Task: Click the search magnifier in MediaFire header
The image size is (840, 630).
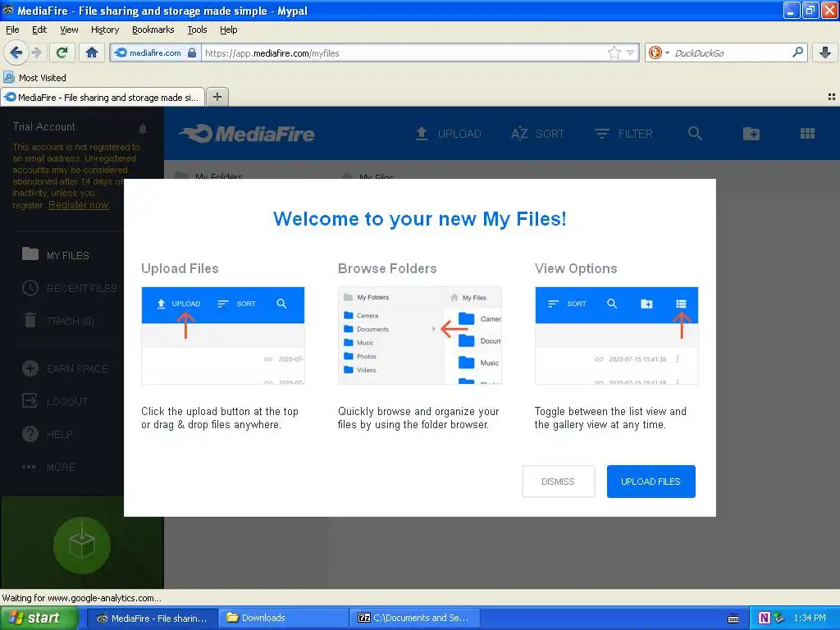Action: point(695,134)
